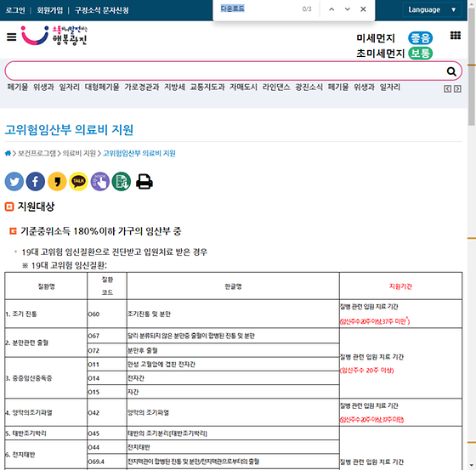Print the page with printer icon
The height and width of the screenshot is (470, 476).
(x=144, y=182)
